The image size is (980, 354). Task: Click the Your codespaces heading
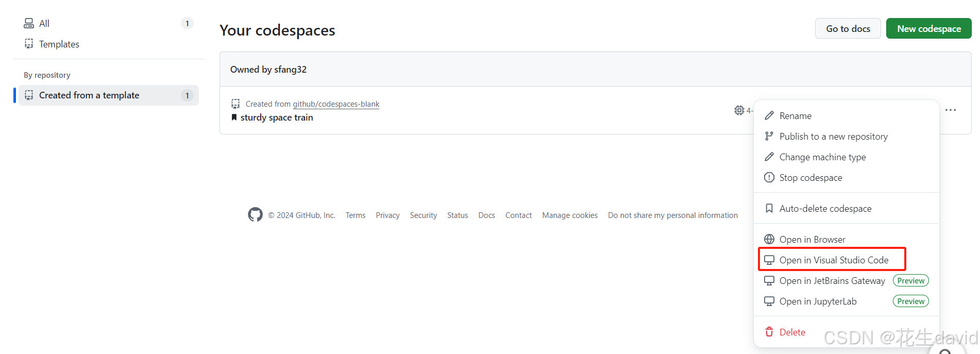[x=277, y=30]
